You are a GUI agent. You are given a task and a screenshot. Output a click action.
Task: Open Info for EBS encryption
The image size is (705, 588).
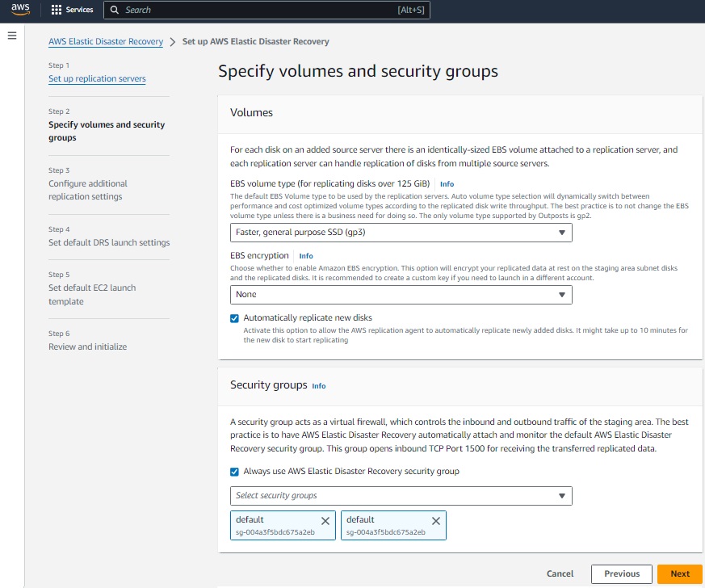(x=306, y=256)
